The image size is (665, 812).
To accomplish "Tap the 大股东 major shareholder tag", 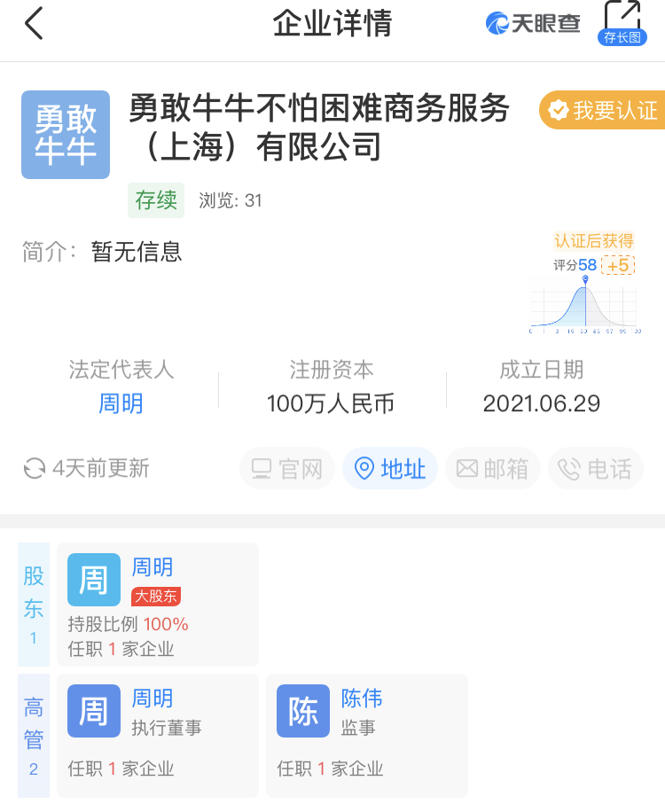I will (x=156, y=597).
